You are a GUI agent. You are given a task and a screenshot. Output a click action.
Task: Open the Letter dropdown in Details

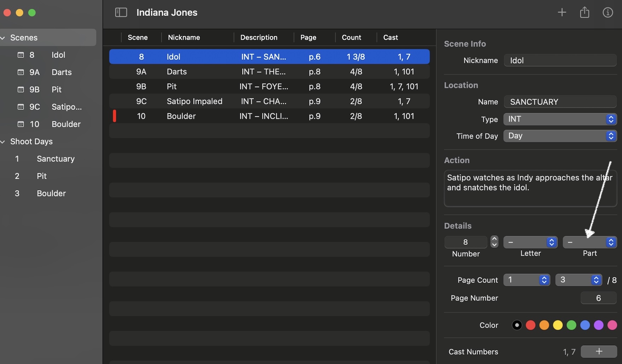530,242
